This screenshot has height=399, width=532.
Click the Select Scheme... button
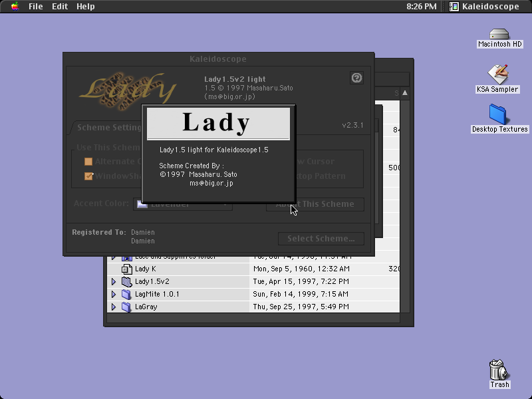321,239
